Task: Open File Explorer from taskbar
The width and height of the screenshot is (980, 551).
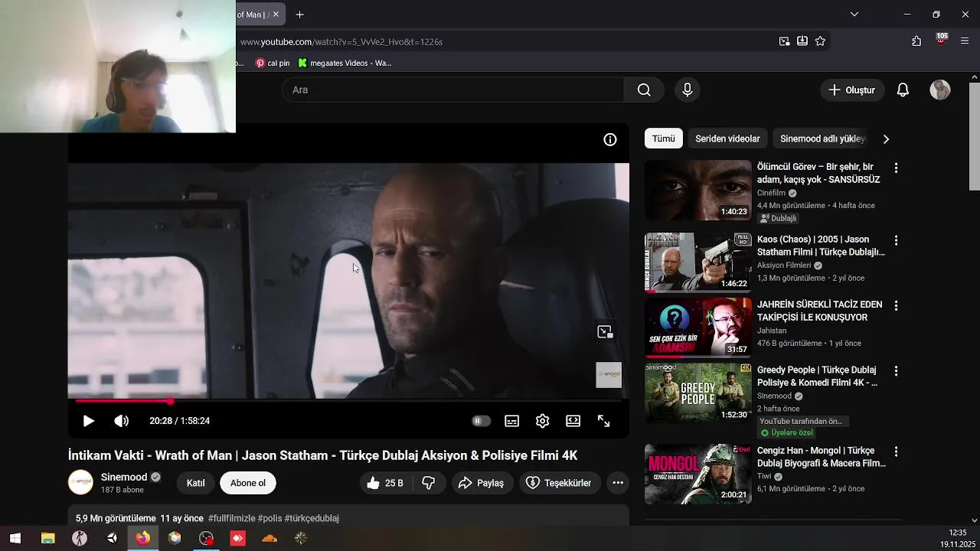Action: (x=47, y=538)
